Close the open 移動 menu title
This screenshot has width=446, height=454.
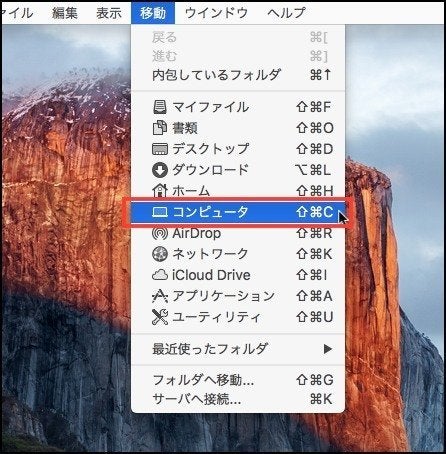point(153,13)
